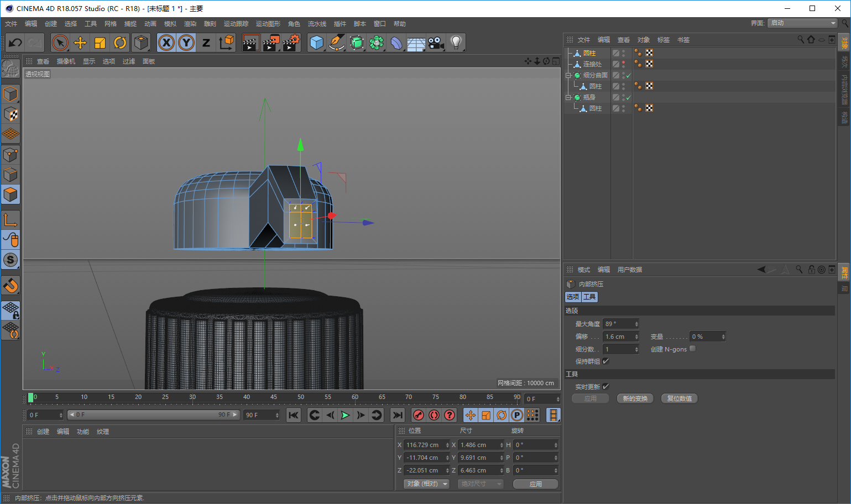Collapse the 细分曲面 object tree node
Viewport: 851px width, 504px height.
(568, 75)
